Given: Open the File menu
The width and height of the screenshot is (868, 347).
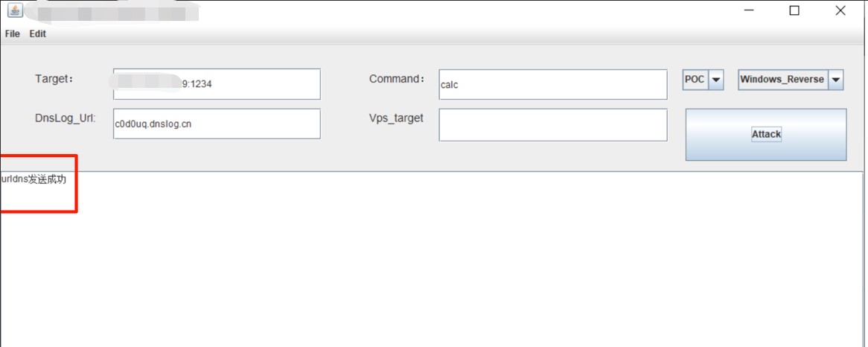Looking at the screenshot, I should (x=12, y=34).
